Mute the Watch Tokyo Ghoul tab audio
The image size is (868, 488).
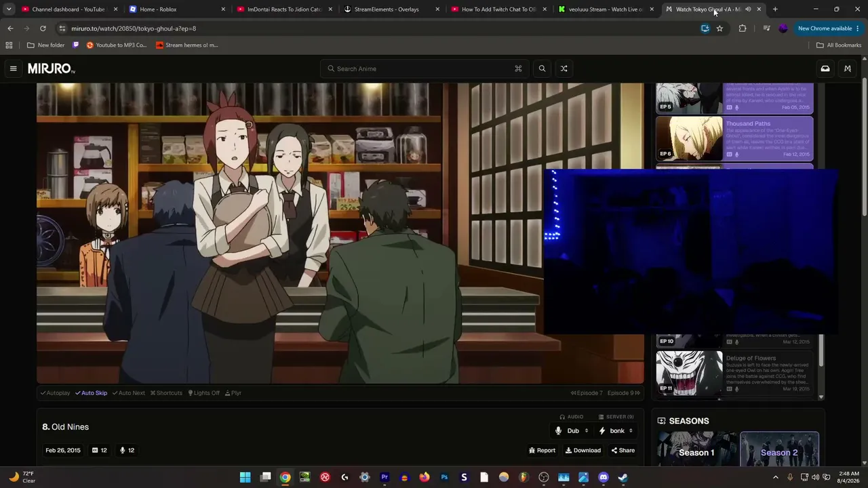pos(748,9)
